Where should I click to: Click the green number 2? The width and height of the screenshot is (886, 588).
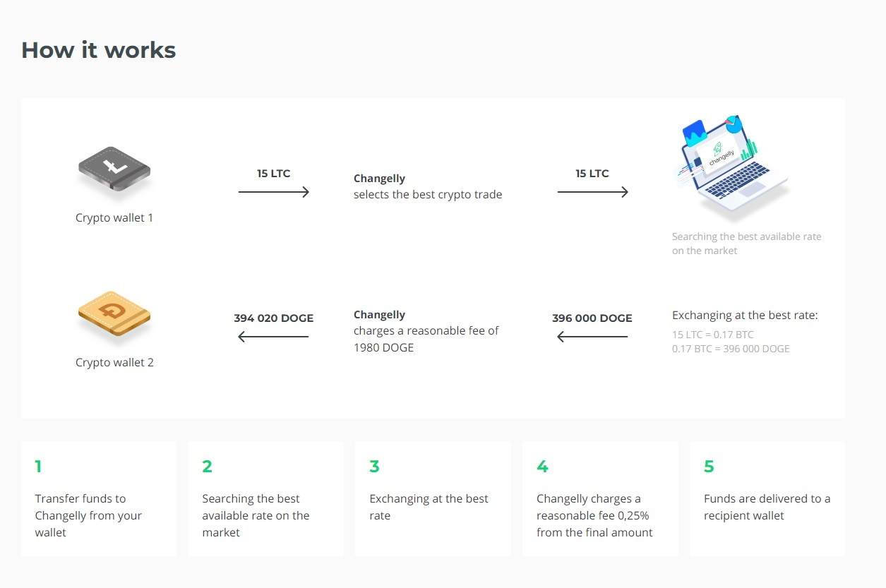(x=207, y=467)
